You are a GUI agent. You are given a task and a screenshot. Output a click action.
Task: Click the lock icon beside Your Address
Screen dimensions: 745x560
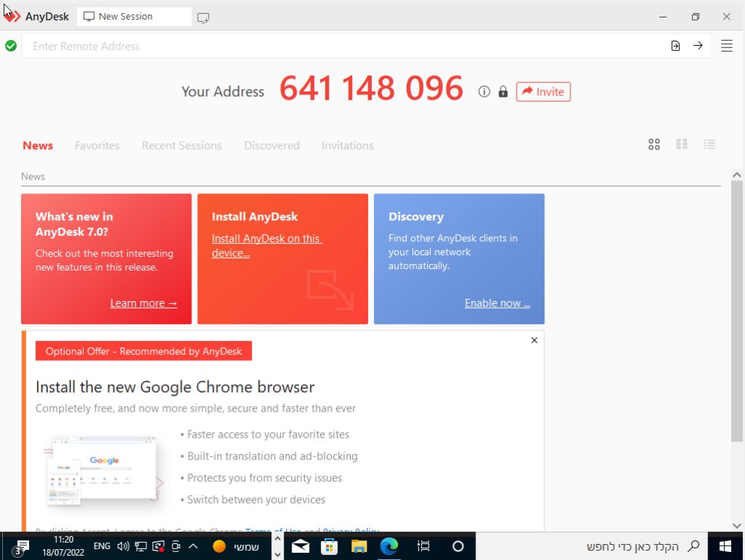503,92
